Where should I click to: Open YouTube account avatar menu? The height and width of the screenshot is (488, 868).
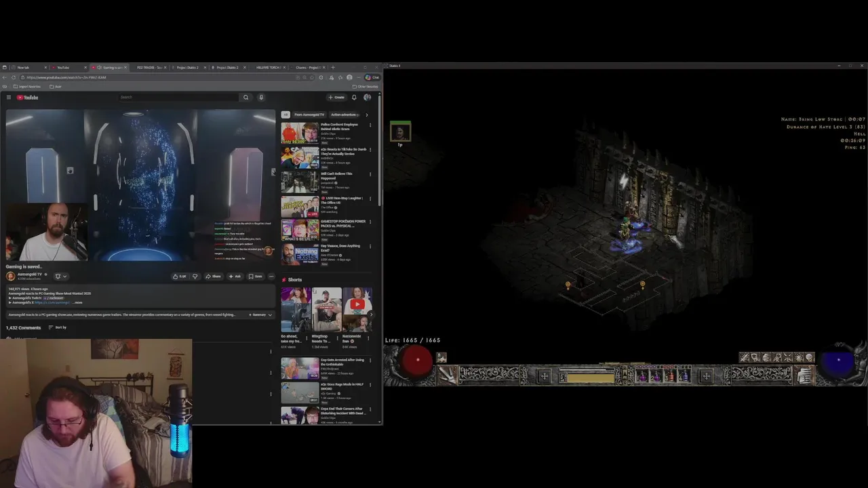367,98
